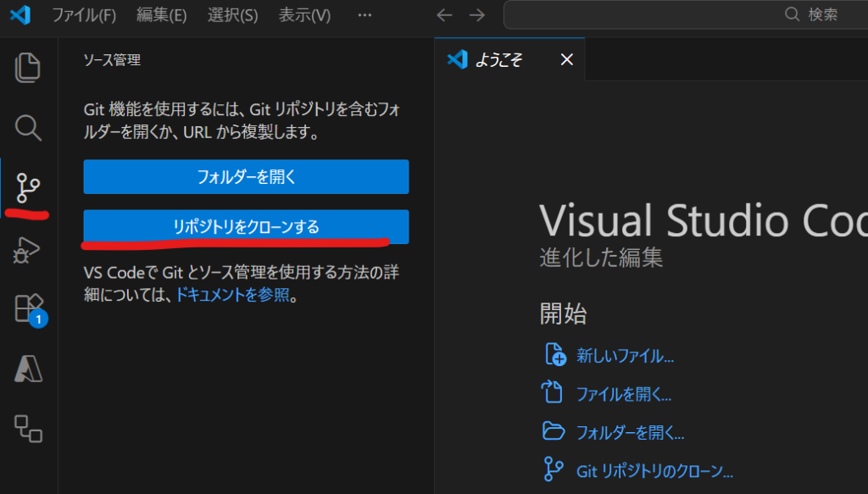Go forward with the right arrow
868x494 pixels.
[x=477, y=15]
